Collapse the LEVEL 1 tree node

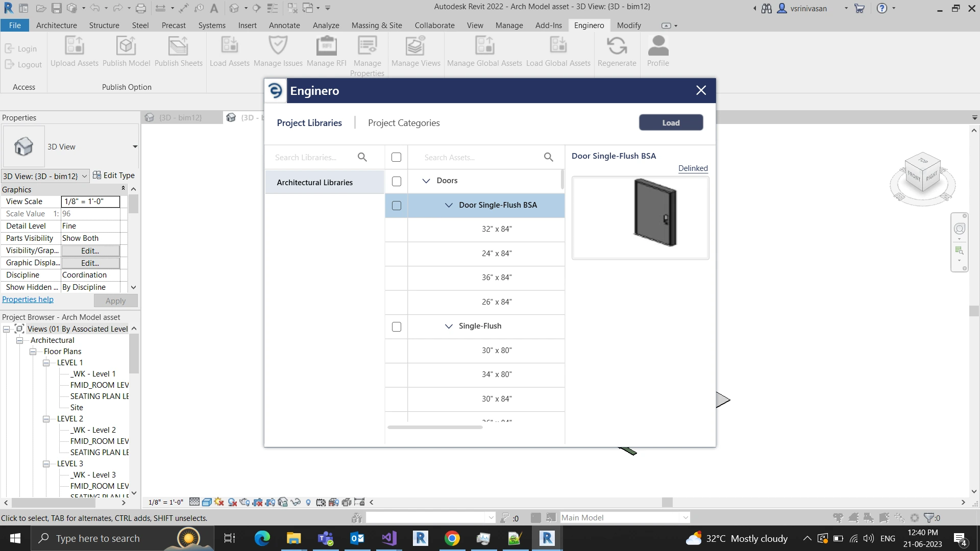pos(46,363)
